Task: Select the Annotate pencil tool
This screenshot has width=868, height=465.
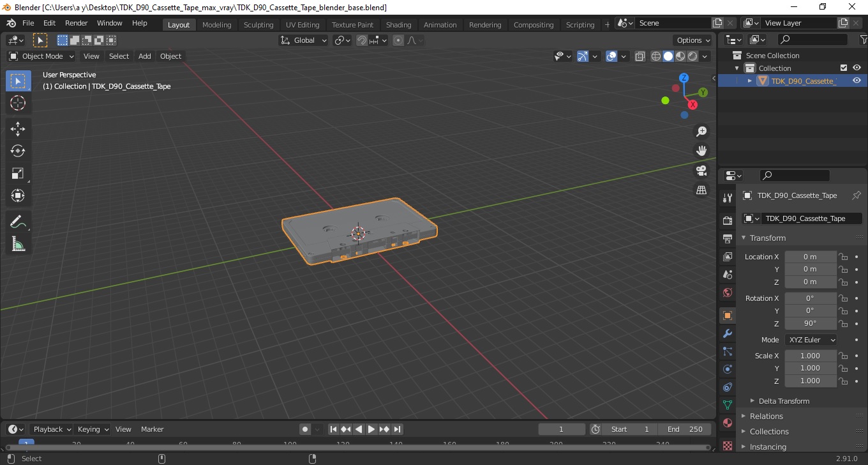Action: pos(18,222)
